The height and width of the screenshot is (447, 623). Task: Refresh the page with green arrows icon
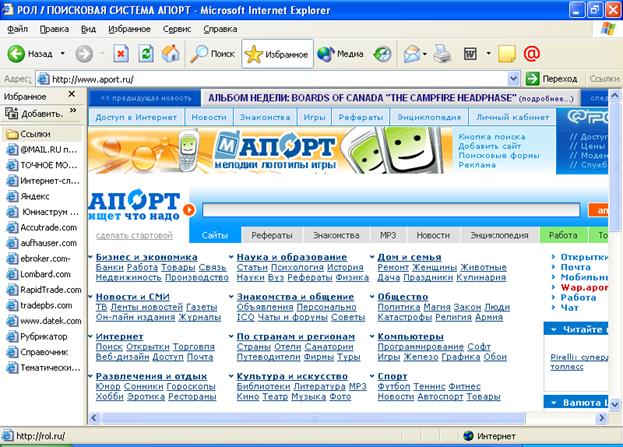coord(146,54)
